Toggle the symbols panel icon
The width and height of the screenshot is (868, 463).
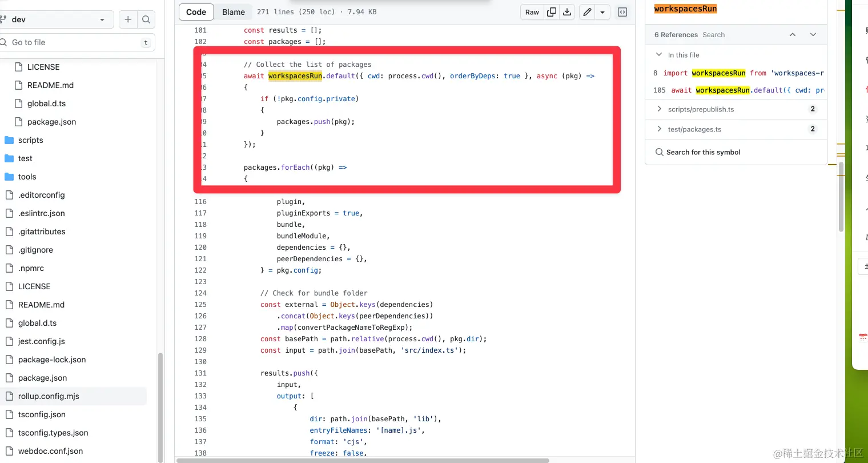(622, 12)
